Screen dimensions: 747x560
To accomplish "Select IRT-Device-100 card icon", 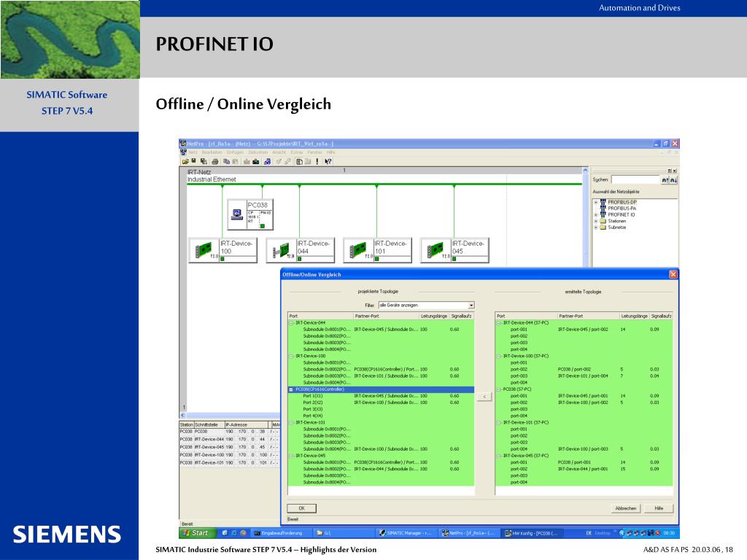I will (204, 249).
